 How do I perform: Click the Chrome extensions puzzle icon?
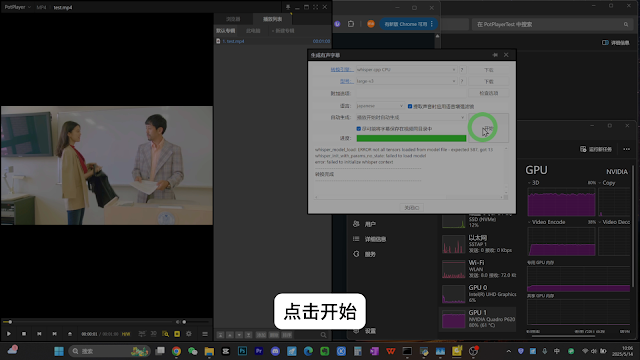click(351, 24)
